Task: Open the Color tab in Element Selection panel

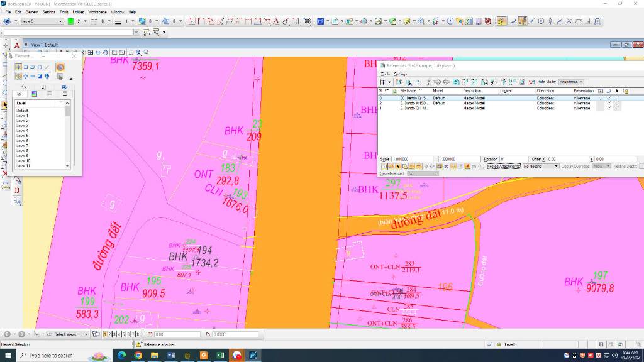Action: click(x=35, y=94)
